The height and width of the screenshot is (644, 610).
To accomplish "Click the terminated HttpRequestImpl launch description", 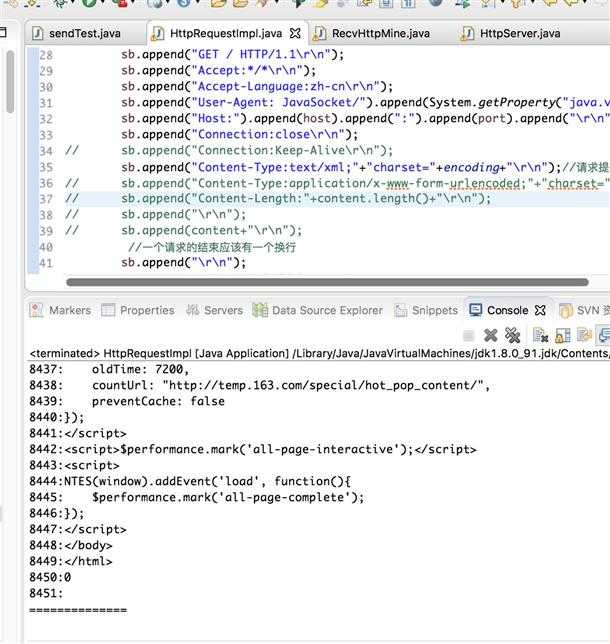I will (320, 353).
